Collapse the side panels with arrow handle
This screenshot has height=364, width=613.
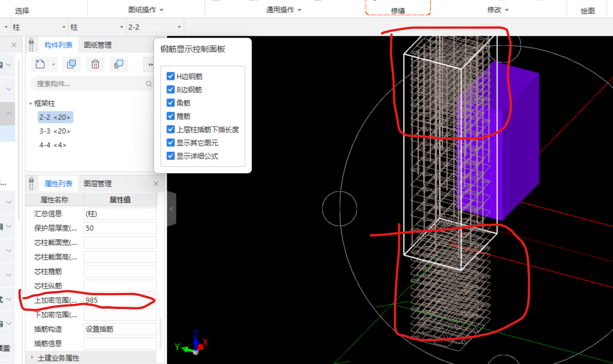171,209
